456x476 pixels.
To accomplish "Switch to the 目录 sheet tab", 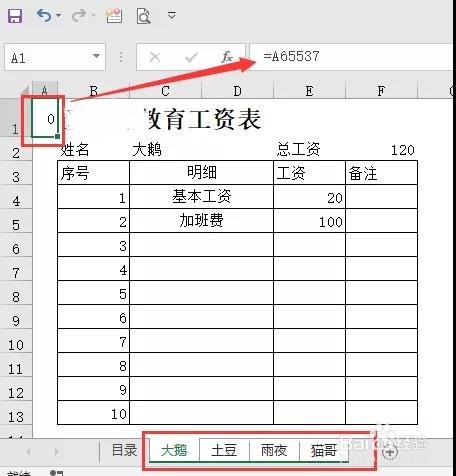I will tap(124, 450).
